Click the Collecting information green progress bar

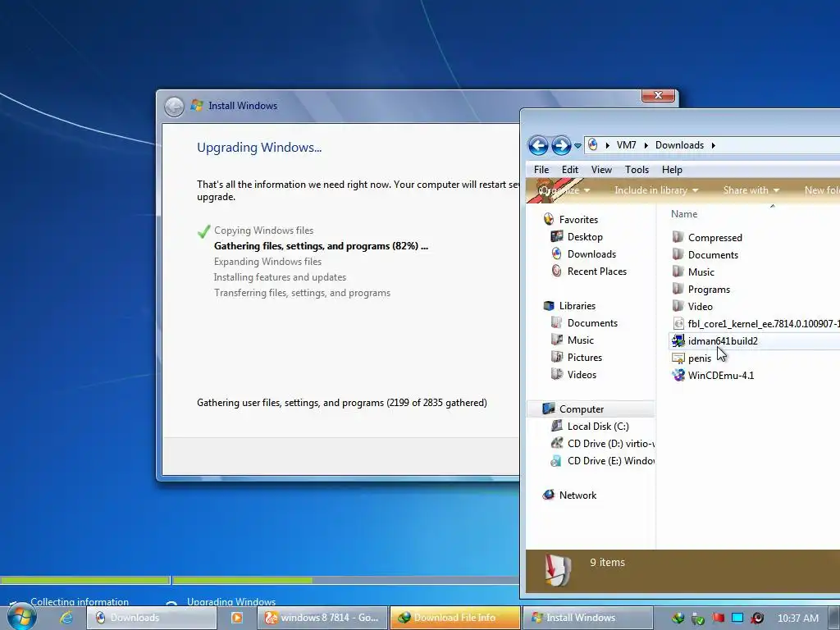click(x=84, y=580)
